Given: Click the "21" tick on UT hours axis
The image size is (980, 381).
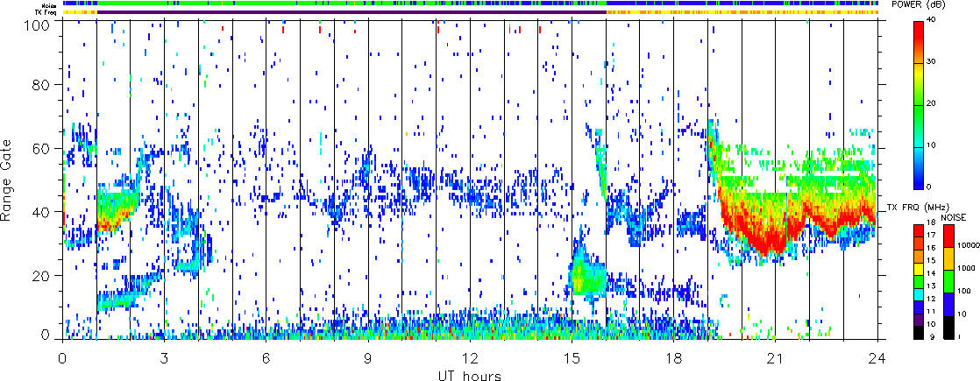Looking at the screenshot, I should coord(776,358).
